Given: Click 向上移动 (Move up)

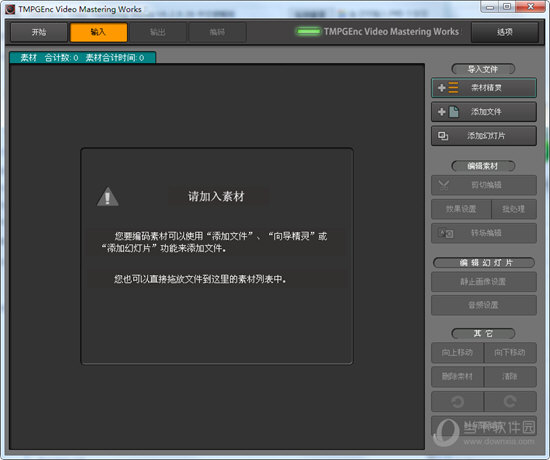Looking at the screenshot, I should 457,352.
